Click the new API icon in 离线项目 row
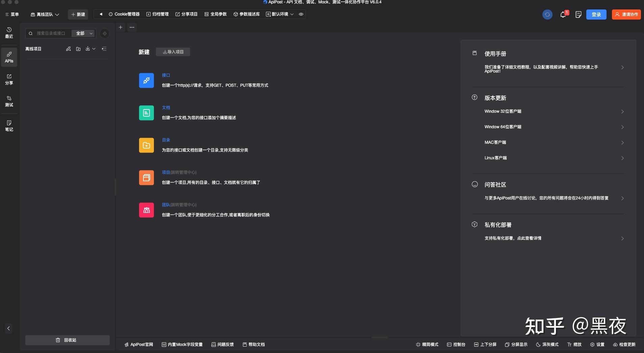This screenshot has width=644, height=353. [69, 49]
